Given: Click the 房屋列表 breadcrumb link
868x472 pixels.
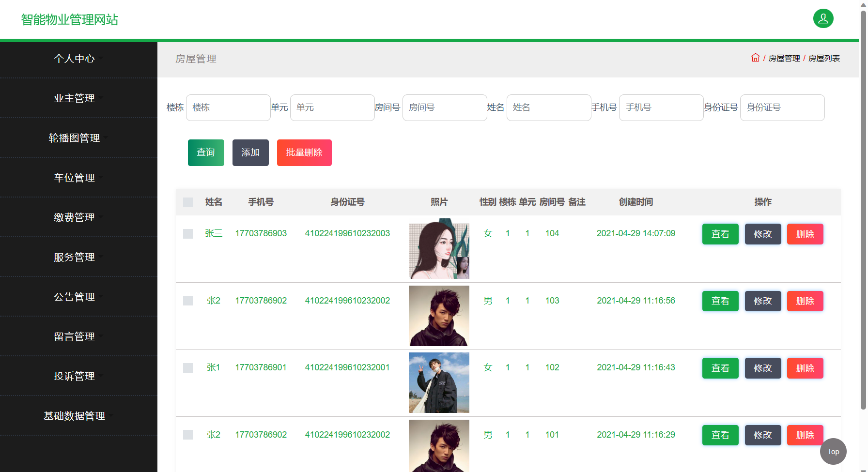Looking at the screenshot, I should (x=824, y=58).
